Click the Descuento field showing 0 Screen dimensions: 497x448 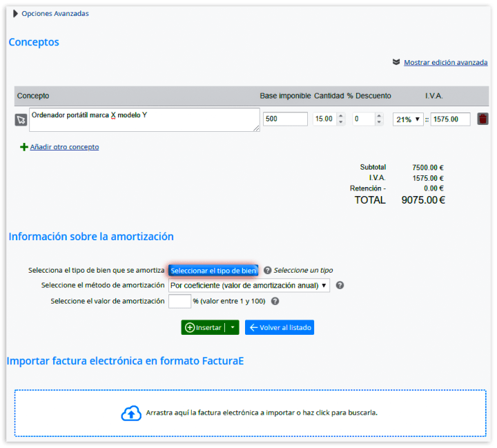point(364,119)
